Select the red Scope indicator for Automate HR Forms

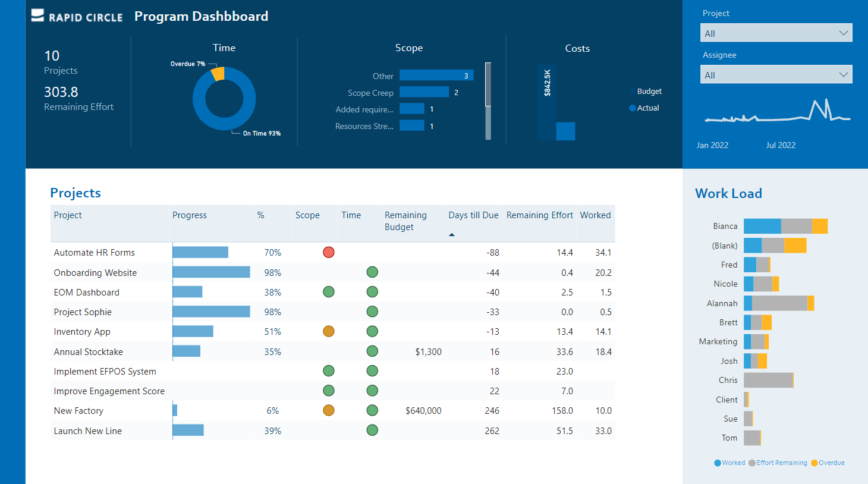(x=329, y=252)
